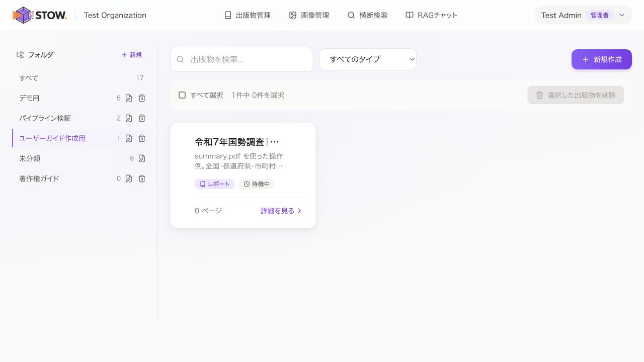Open the 令和7年国勢調査 publication card title

click(236, 142)
